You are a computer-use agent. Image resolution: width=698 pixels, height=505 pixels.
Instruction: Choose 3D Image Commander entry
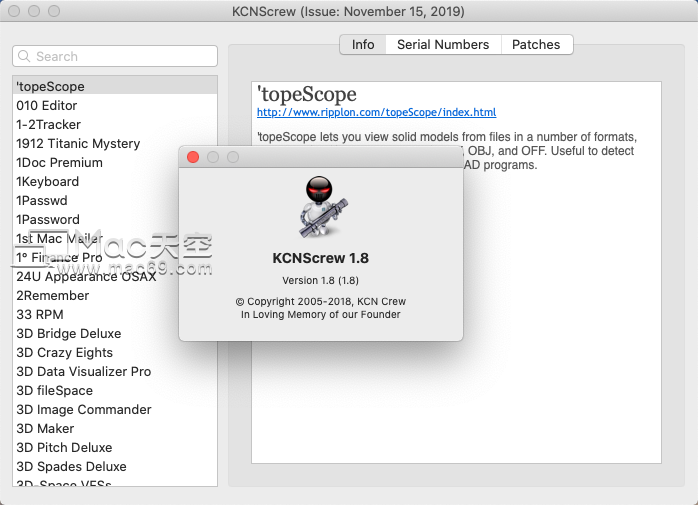coord(115,410)
